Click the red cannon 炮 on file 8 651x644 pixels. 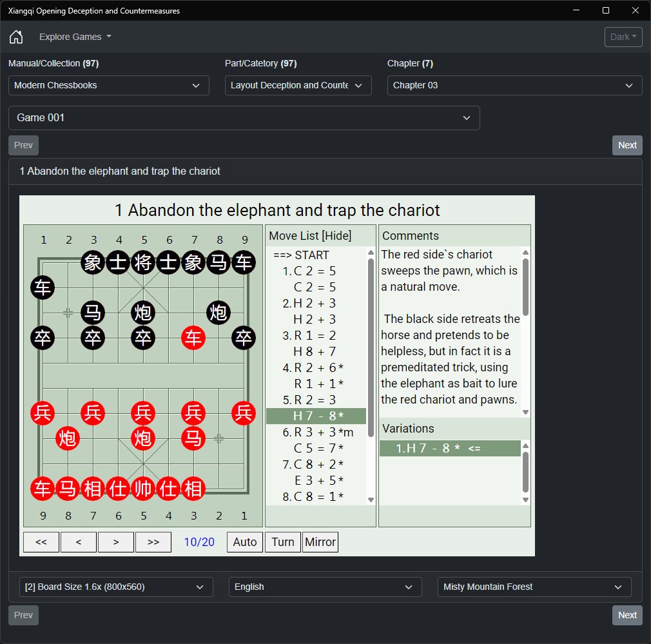[68, 438]
